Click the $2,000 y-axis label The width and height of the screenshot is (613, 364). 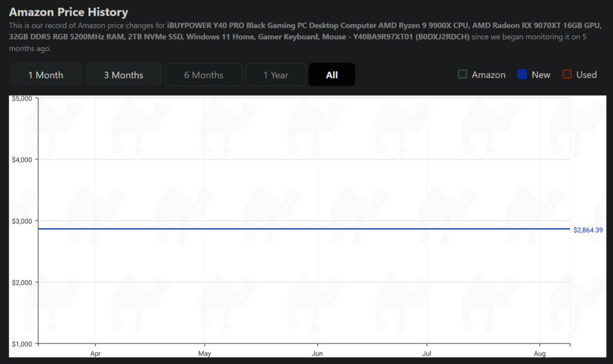(22, 283)
